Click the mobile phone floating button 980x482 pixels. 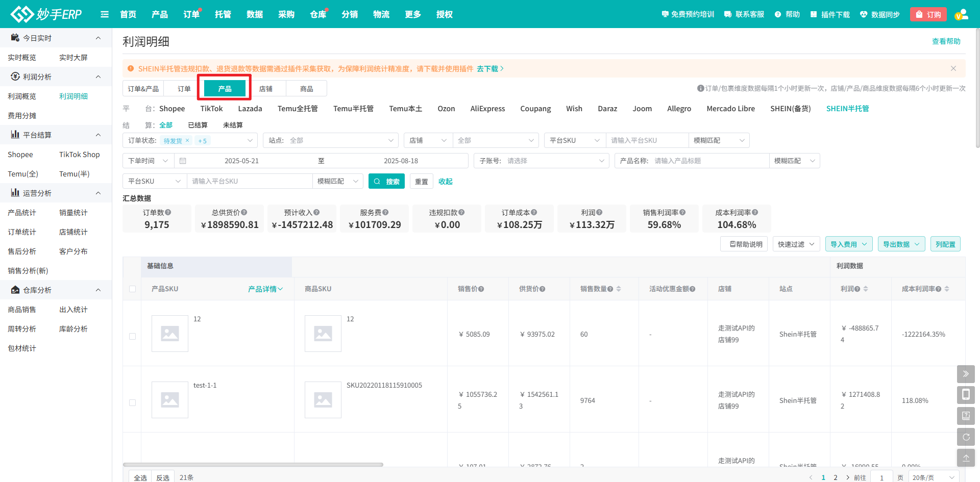pos(966,395)
